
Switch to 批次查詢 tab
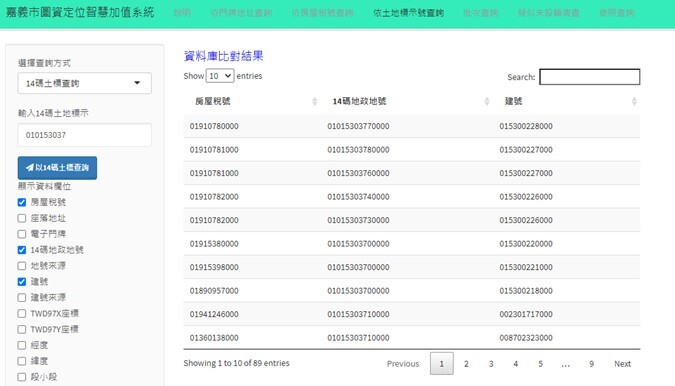click(x=480, y=13)
